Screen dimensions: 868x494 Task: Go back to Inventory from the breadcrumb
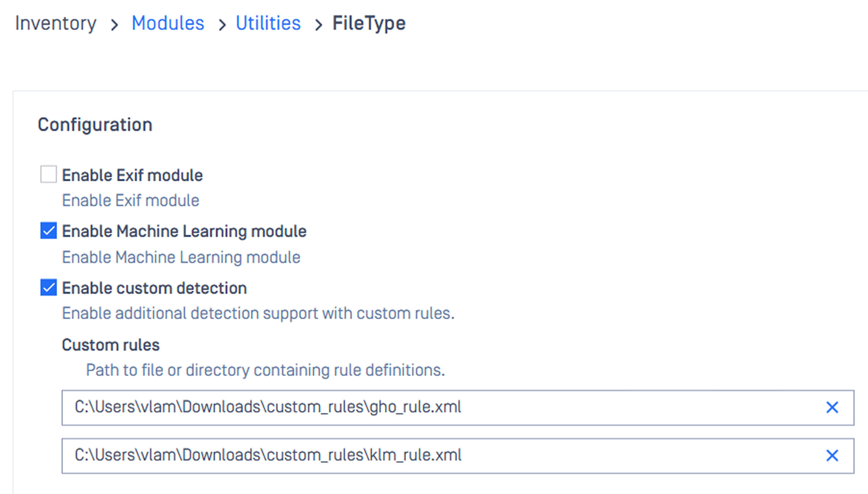[x=56, y=23]
